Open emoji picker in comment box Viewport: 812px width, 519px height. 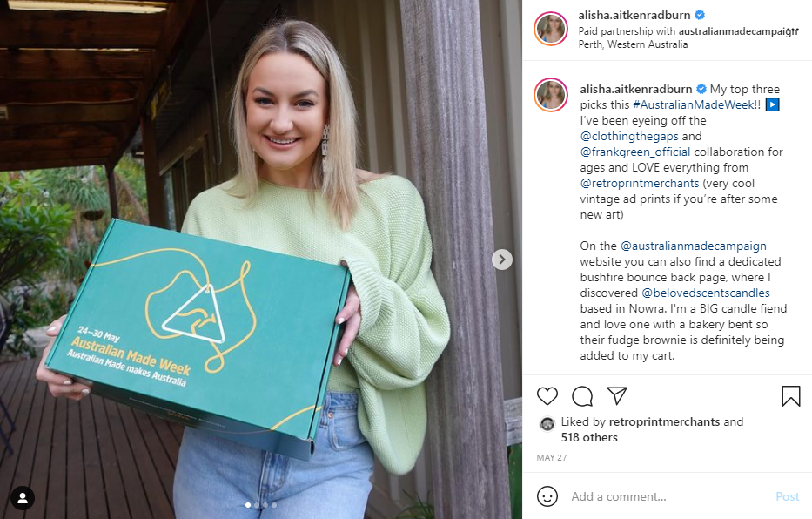click(547, 496)
